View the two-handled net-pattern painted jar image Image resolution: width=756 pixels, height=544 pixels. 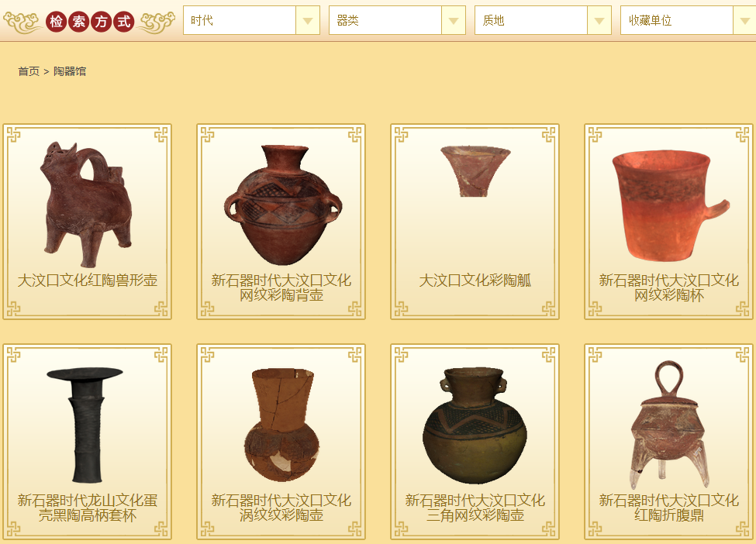coord(283,205)
